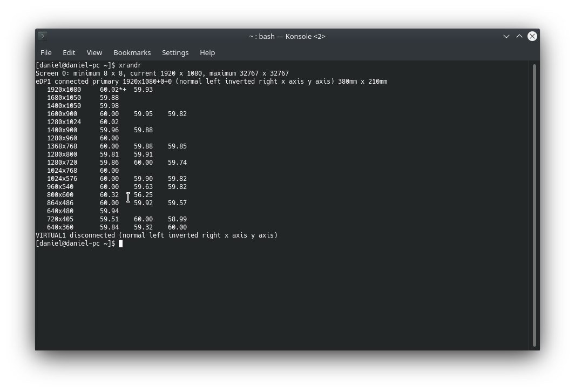The width and height of the screenshot is (575, 392).
Task: Click the 640x360 resolution entry
Action: tap(60, 227)
